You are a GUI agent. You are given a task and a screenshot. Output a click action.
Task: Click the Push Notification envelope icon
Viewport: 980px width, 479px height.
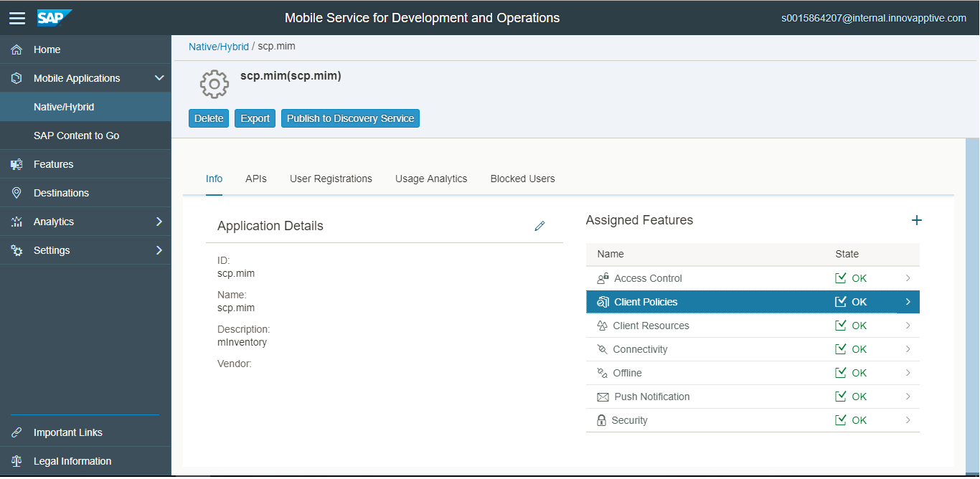point(602,397)
